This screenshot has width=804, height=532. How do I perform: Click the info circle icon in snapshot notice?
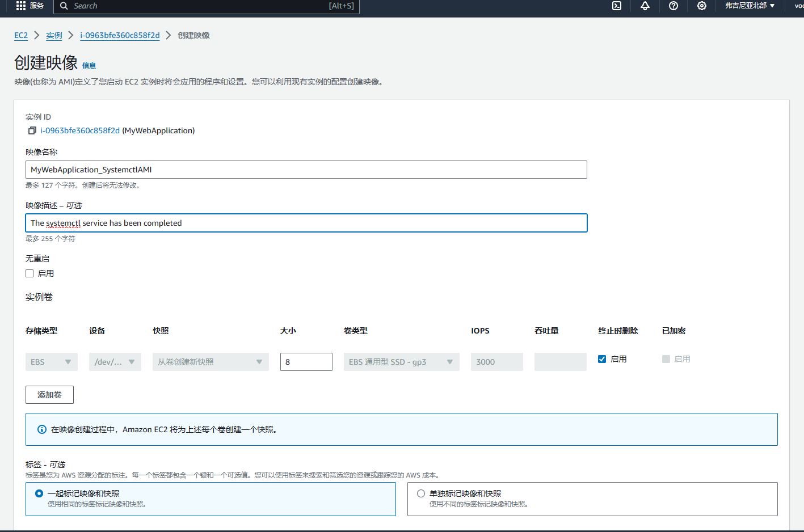pos(42,429)
